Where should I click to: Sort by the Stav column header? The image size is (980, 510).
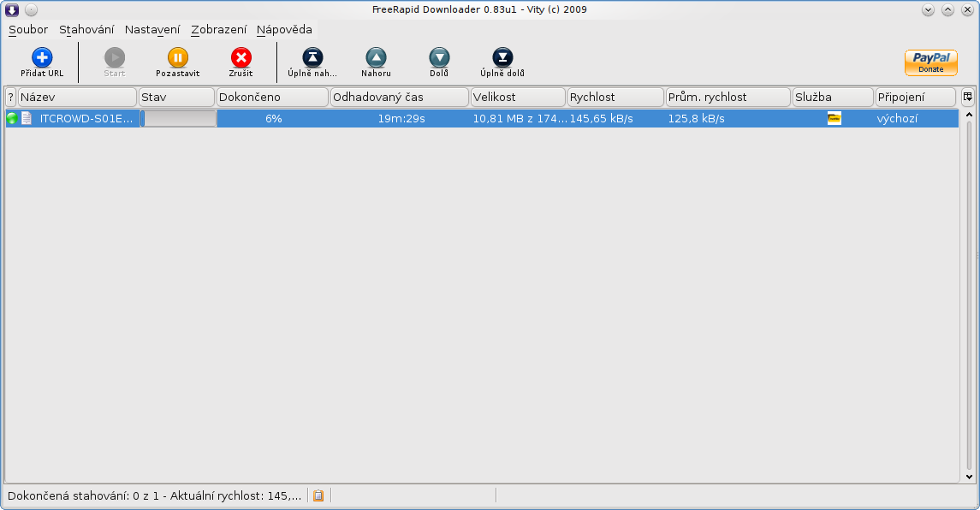tap(177, 97)
